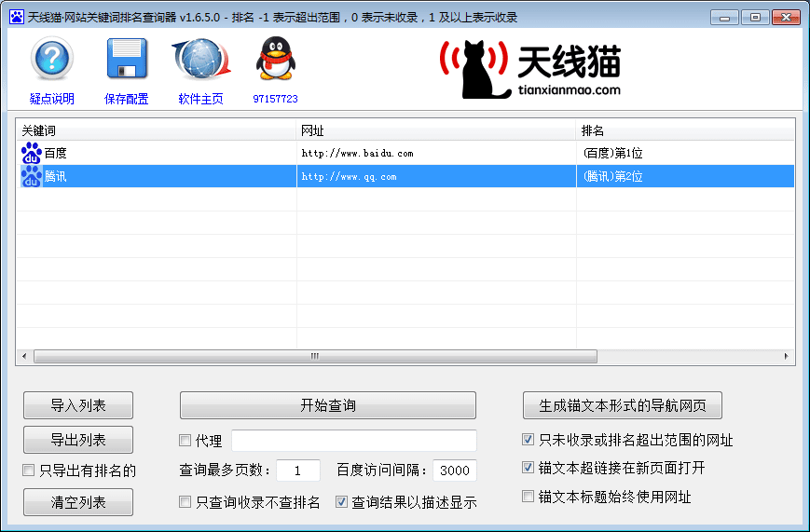Enable 锚文本标题始终使用网址 checkbox

point(528,497)
